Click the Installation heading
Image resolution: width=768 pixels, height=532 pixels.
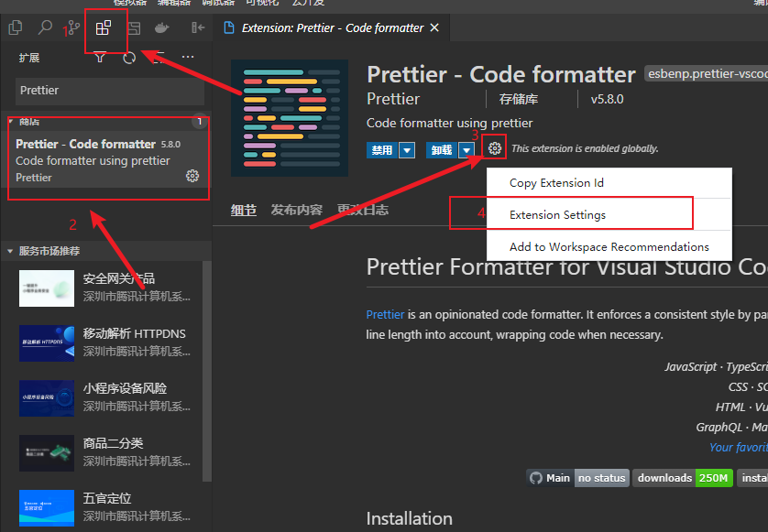410,518
